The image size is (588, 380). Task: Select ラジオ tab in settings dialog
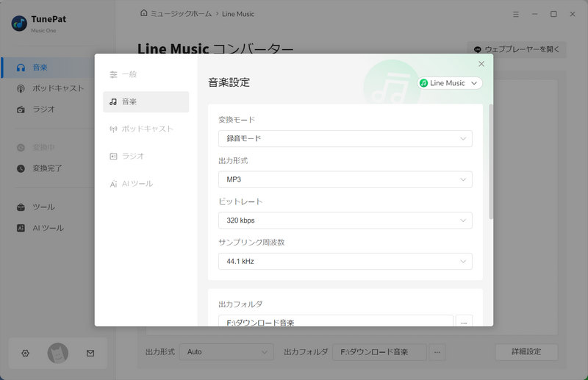146,156
